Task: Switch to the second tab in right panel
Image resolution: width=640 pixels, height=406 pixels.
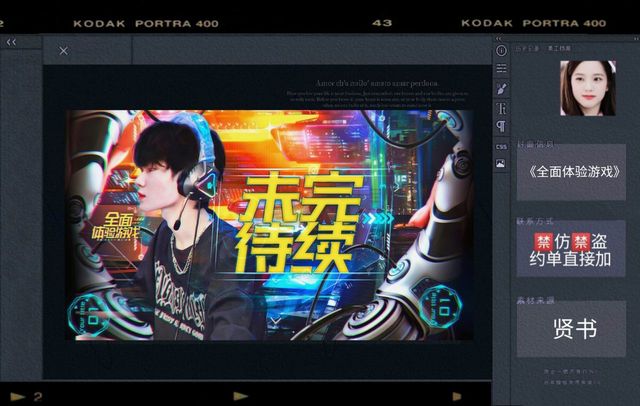Action: 558,48
